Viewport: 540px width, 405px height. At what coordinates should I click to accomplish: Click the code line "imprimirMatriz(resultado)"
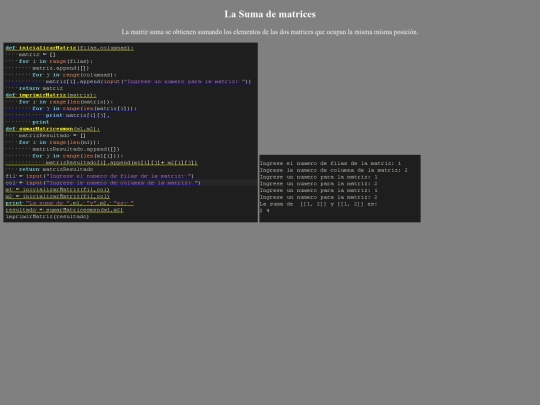[47, 217]
